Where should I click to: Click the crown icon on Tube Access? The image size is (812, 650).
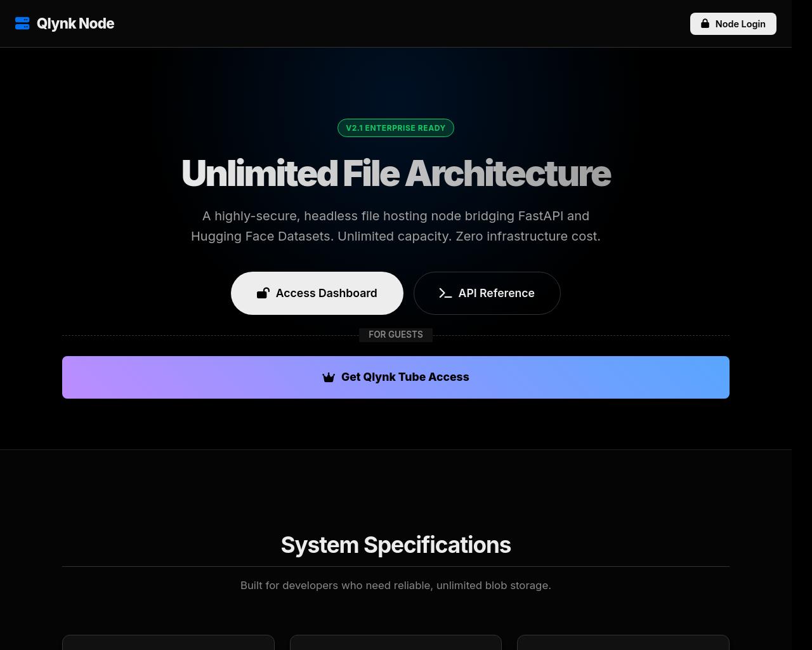[x=329, y=377]
